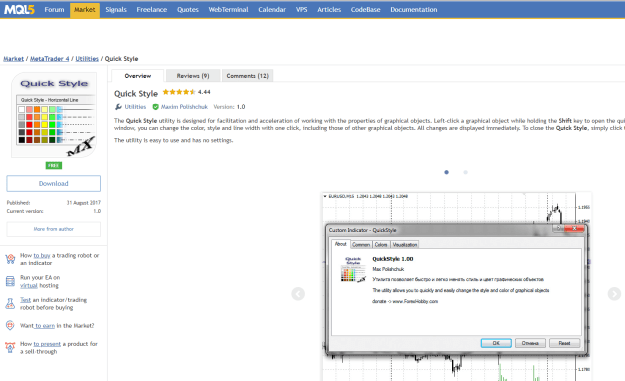Click the shopping cart help icon
The width and height of the screenshot is (625, 381).
[10, 259]
